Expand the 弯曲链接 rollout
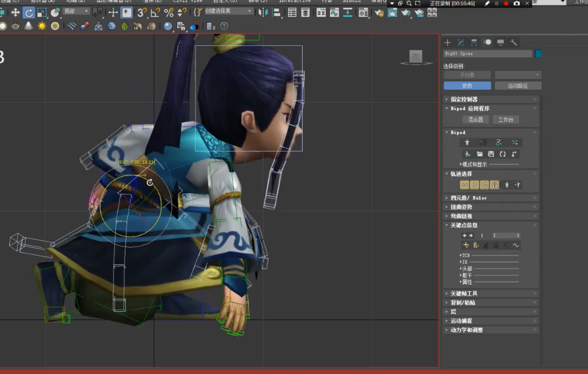Viewport: 588px width, 374px height. coord(491,216)
